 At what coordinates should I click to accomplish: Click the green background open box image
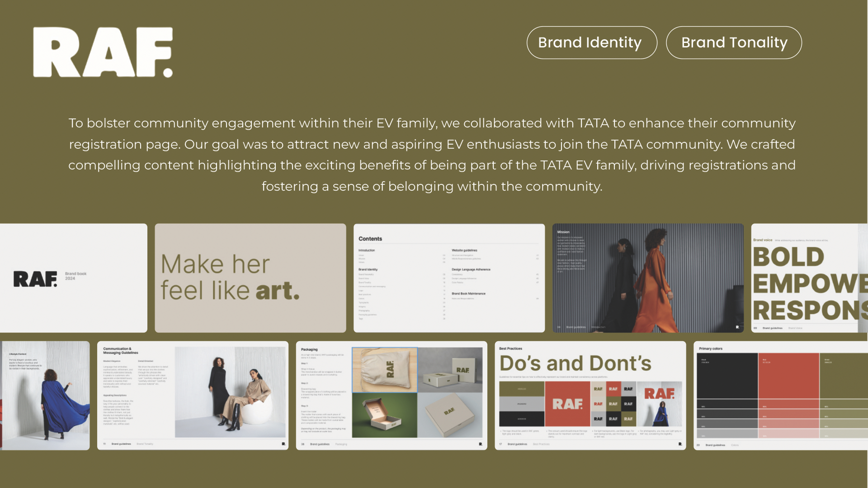[384, 415]
